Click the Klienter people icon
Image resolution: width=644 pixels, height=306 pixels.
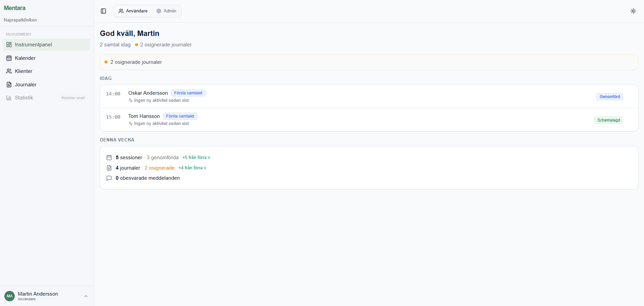pos(9,71)
